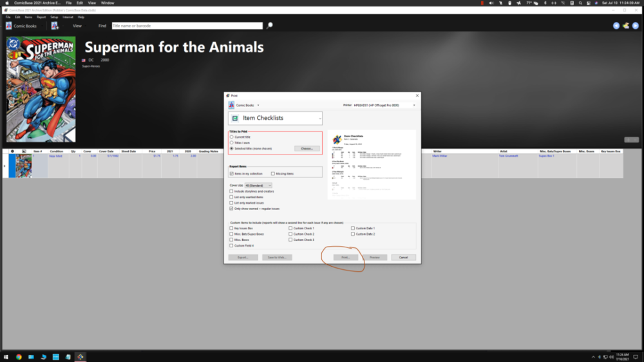Click the Comic Books icon in main toolbar

point(9,26)
